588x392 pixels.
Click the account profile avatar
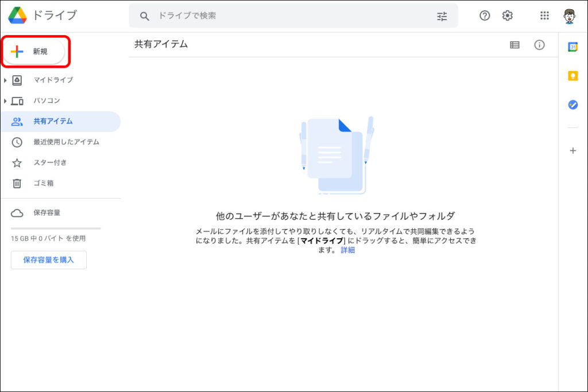click(569, 16)
